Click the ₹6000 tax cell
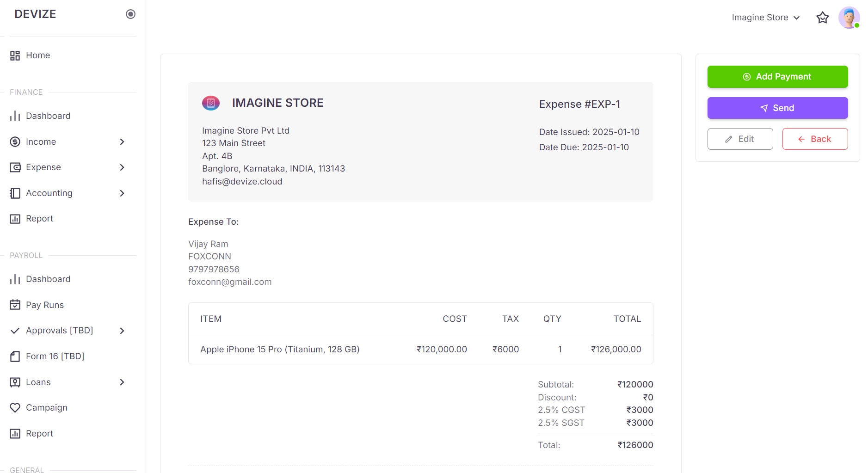This screenshot has height=473, width=868. [x=505, y=350]
